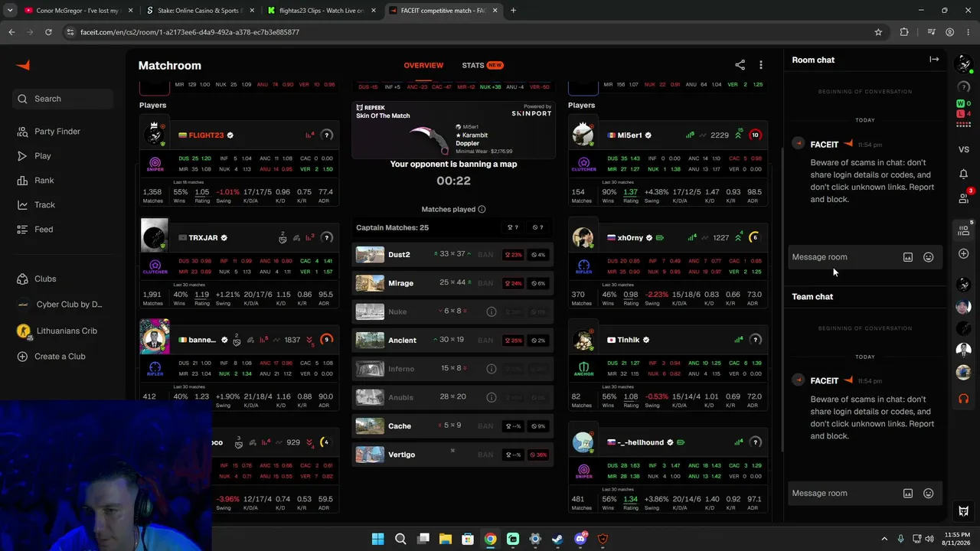Click the VS icon in right rail

point(963,149)
